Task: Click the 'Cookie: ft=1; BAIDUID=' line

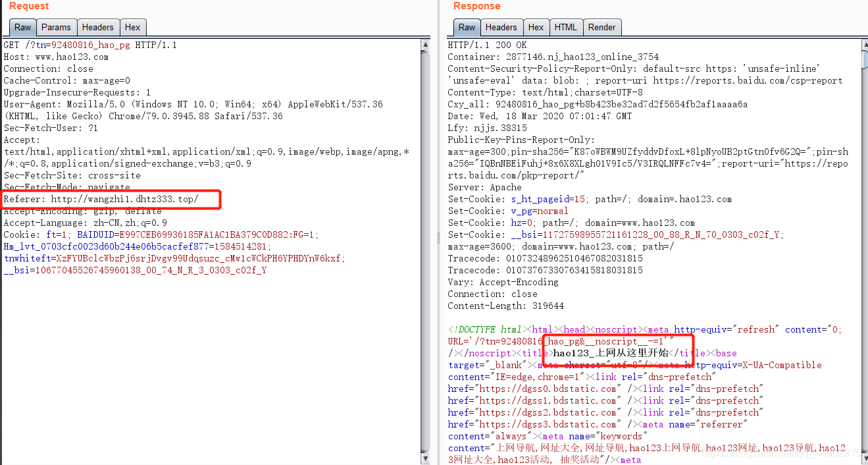Action: pyautogui.click(x=161, y=234)
